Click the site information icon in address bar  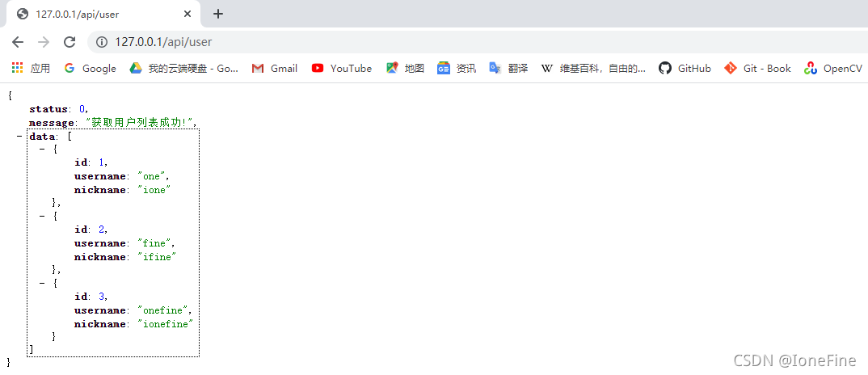[101, 42]
